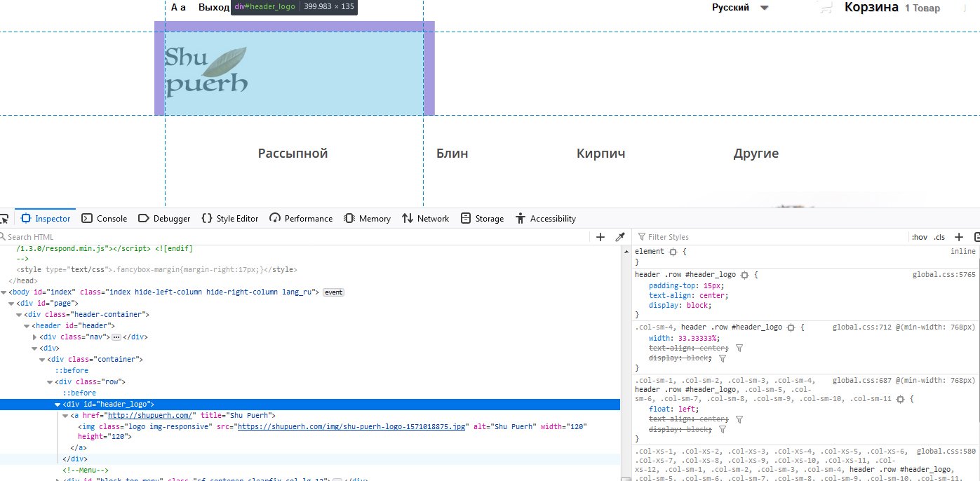Click the text-align value center in the global.css:5765 rule

[x=713, y=295]
